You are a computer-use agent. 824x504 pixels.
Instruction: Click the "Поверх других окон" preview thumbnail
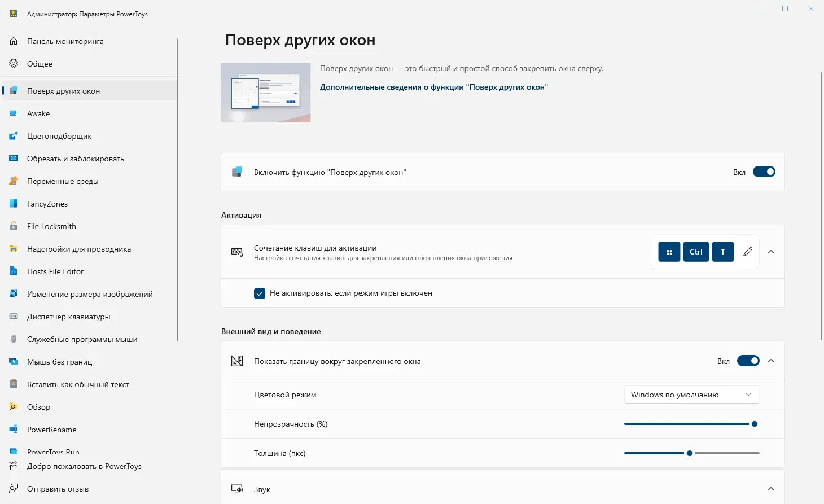pyautogui.click(x=266, y=93)
